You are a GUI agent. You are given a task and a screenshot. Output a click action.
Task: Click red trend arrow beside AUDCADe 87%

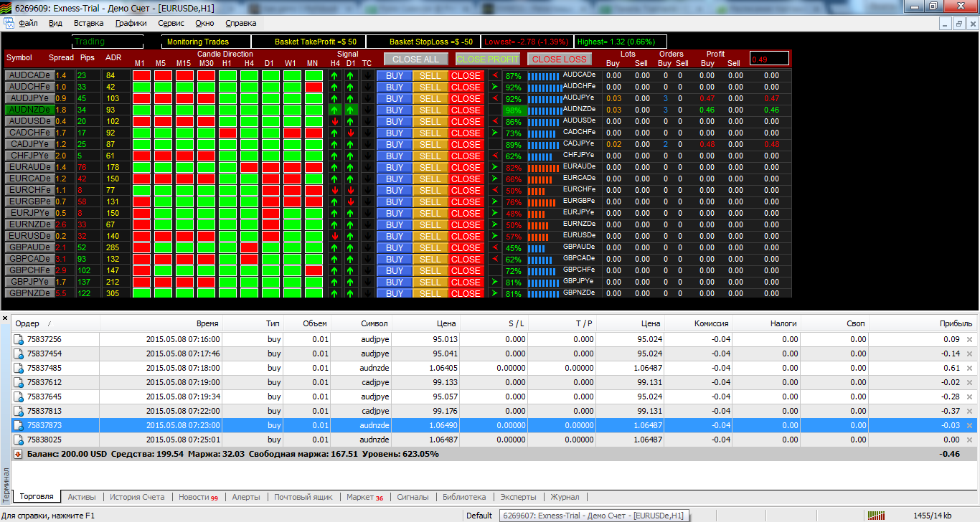pos(495,75)
